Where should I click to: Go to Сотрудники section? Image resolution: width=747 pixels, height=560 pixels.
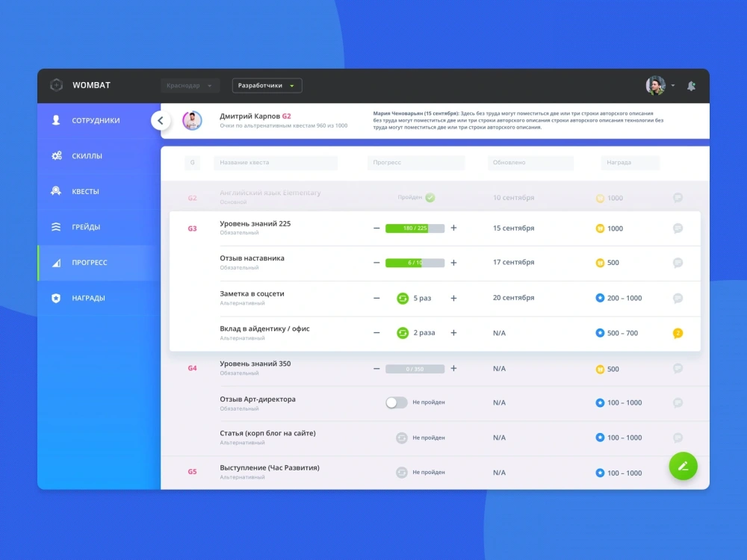click(99, 120)
